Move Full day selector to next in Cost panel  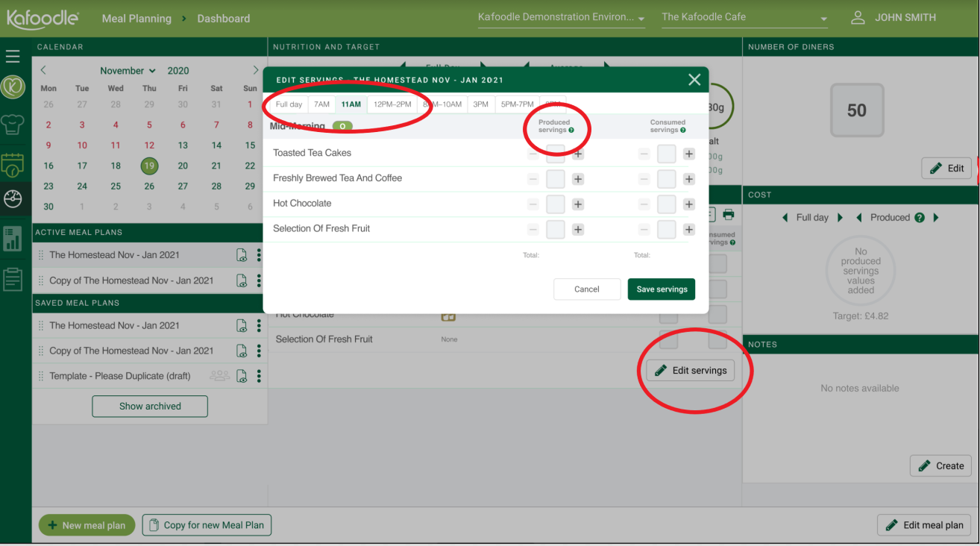tap(840, 218)
